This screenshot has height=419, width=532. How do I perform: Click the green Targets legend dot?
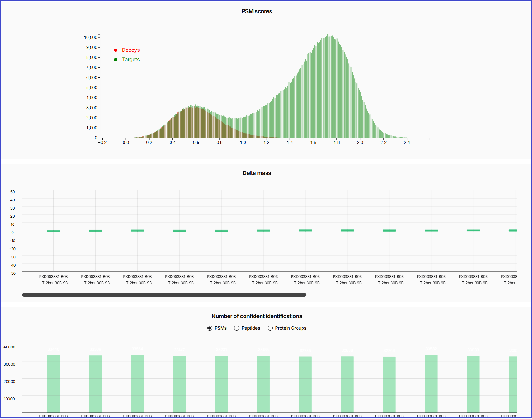pyautogui.click(x=116, y=60)
